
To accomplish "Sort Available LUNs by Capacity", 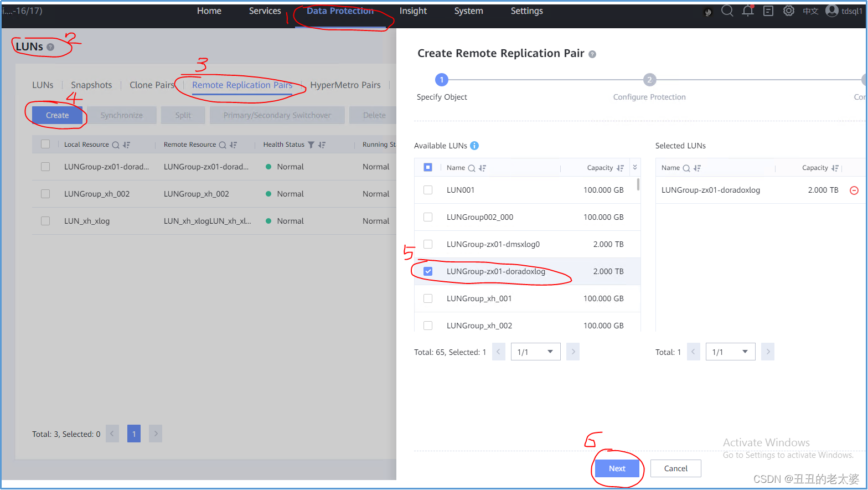I will (x=620, y=168).
